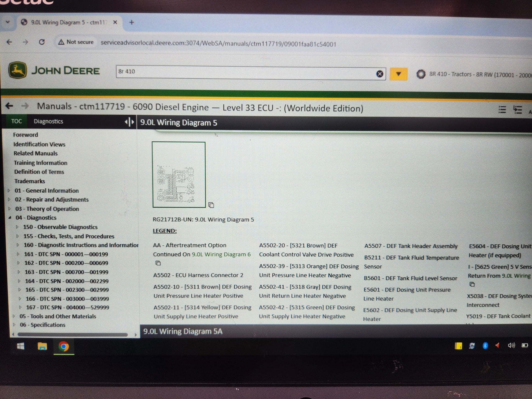Open the Not secure site info

[76, 42]
